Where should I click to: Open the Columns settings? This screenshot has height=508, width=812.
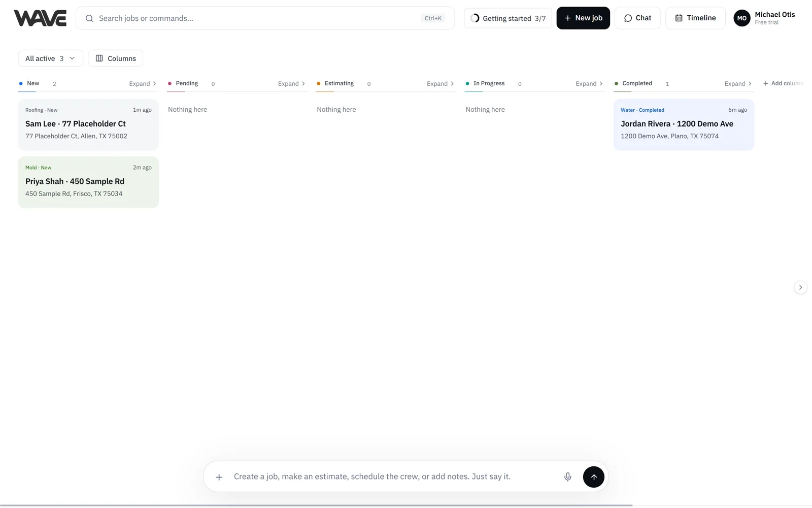[x=116, y=58]
